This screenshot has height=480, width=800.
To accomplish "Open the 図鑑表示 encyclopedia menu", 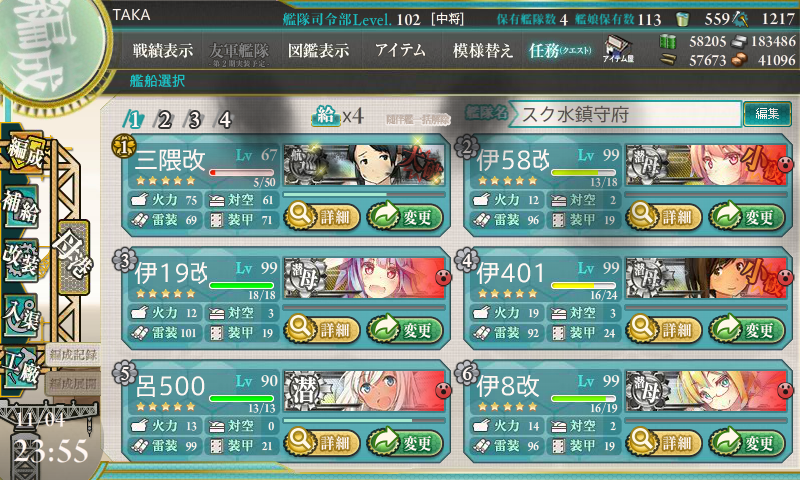I will pyautogui.click(x=319, y=50).
